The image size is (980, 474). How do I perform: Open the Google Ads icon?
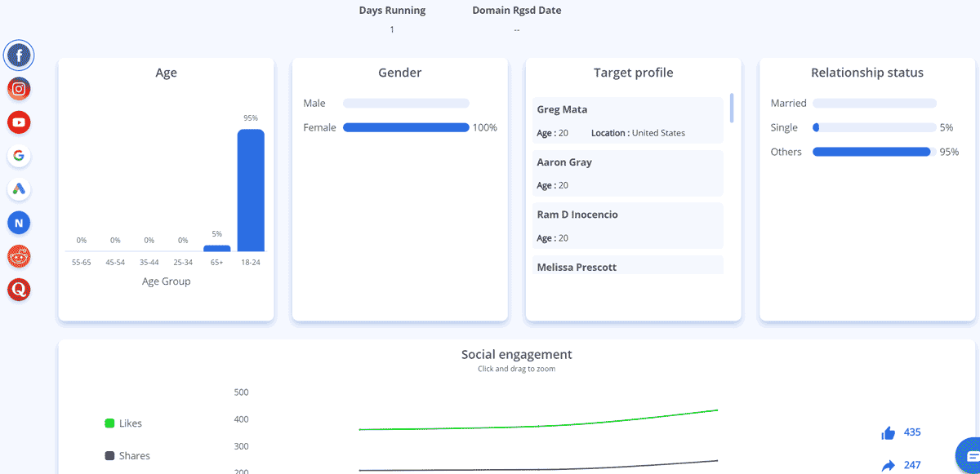pos(19,189)
